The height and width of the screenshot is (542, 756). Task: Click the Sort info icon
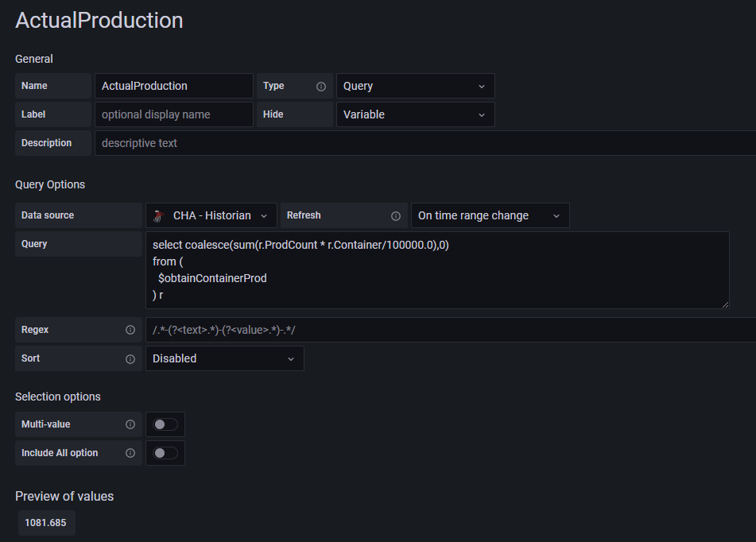click(130, 358)
